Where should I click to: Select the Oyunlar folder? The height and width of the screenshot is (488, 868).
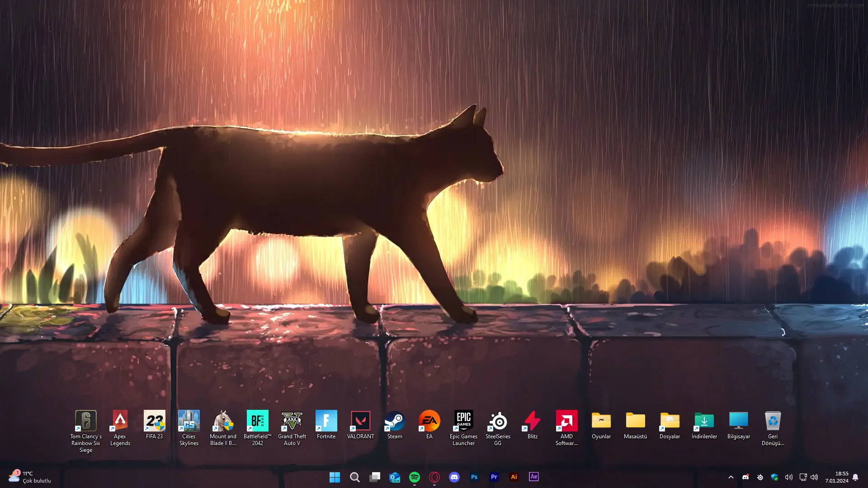[601, 424]
